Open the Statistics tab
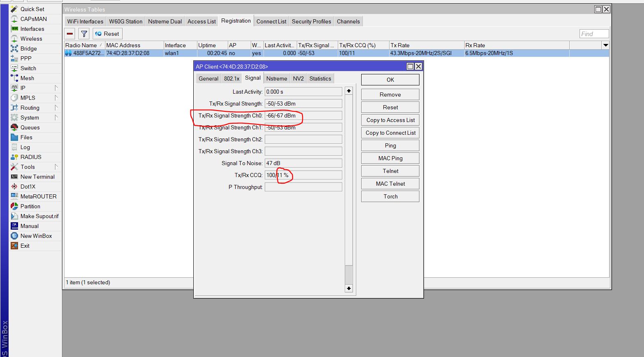 320,78
